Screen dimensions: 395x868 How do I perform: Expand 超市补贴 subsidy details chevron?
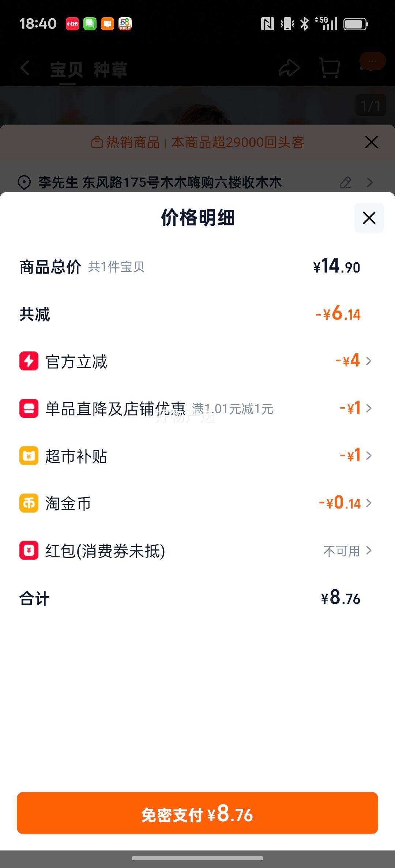point(369,456)
